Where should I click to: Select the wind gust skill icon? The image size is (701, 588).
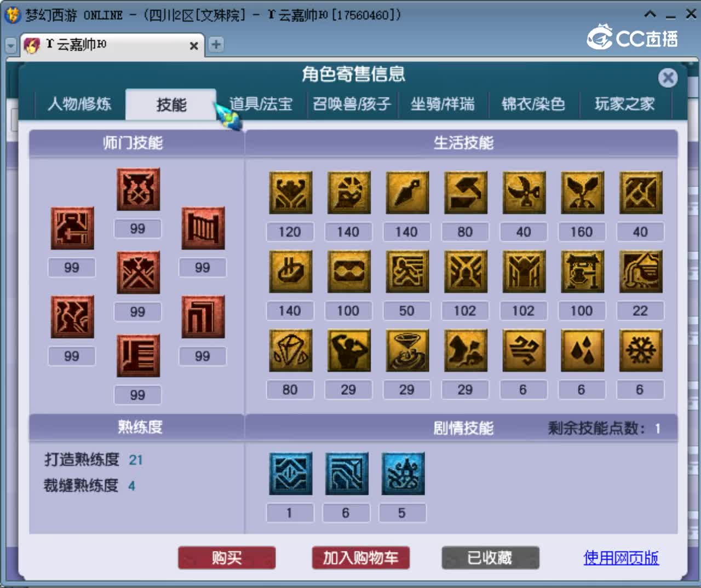tap(524, 350)
